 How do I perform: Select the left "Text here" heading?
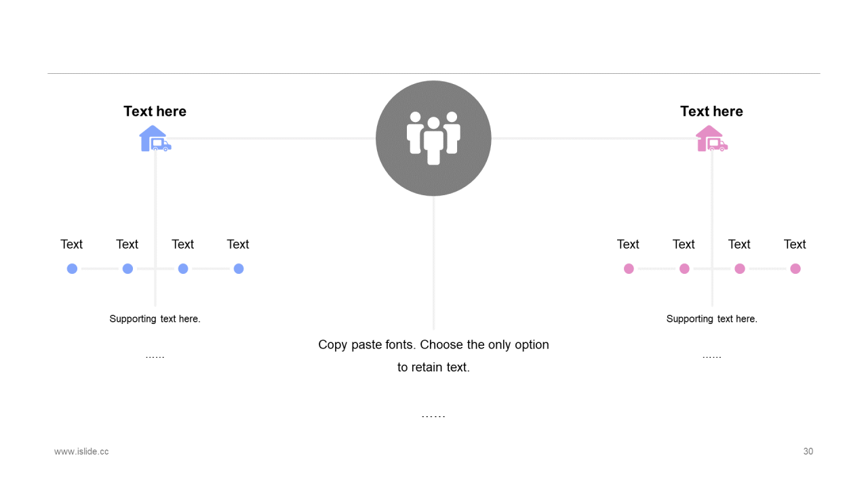click(155, 111)
